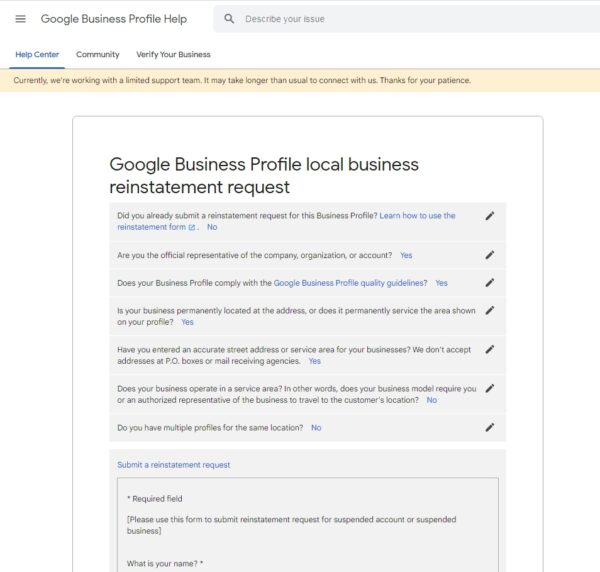The image size is (600, 572).
Task: Click the 'Yes' answer for permanently located
Action: click(187, 322)
